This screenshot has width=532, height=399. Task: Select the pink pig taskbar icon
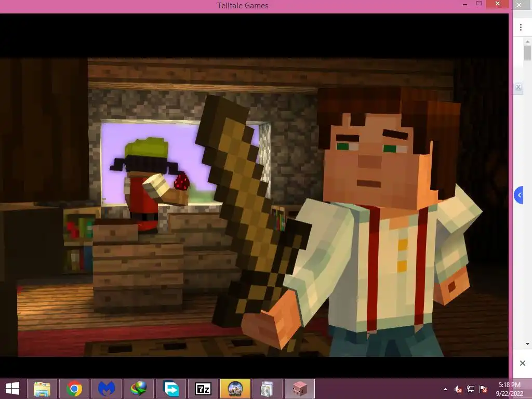[x=300, y=389]
